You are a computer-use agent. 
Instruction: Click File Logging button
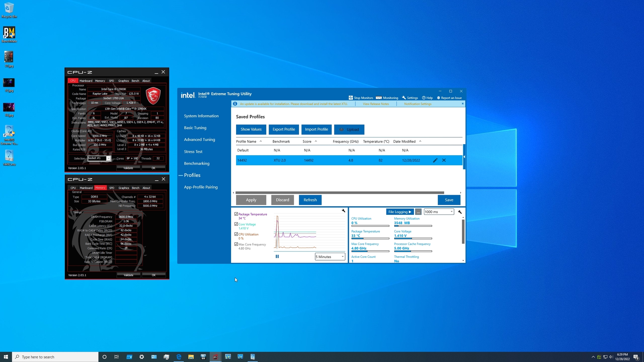(x=400, y=212)
